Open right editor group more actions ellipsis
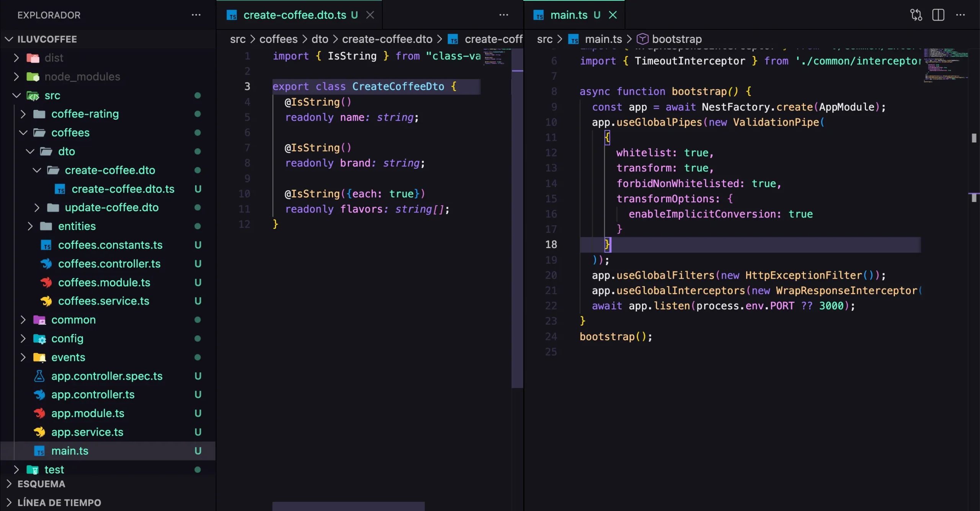The width and height of the screenshot is (980, 511). (x=960, y=15)
